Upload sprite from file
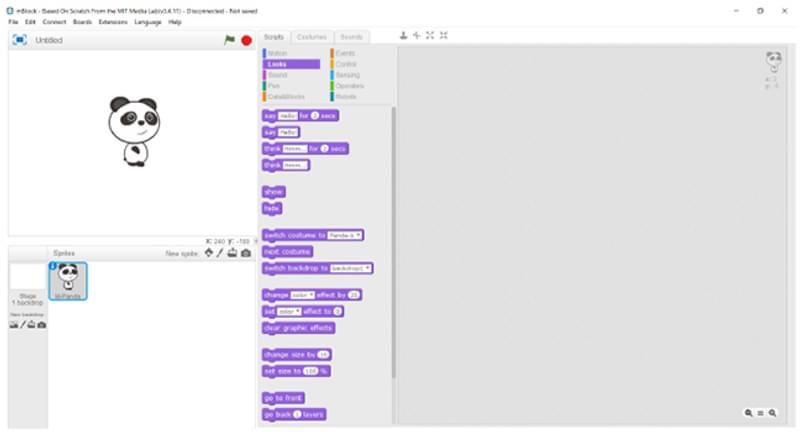The image size is (800, 432). (x=232, y=252)
